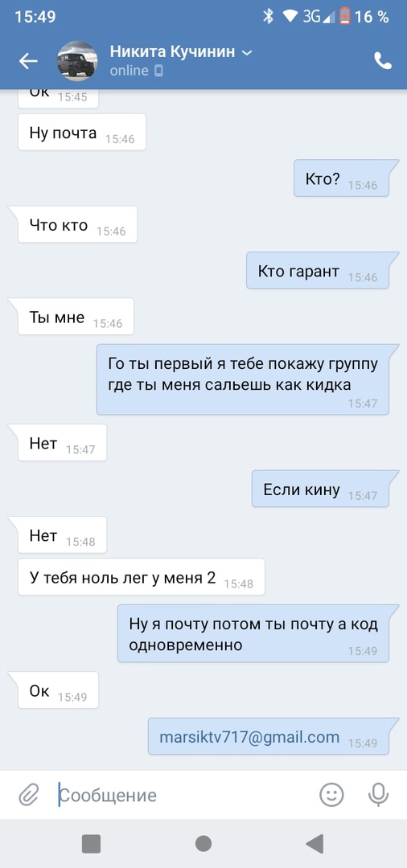Select the message 'Ну почта'

click(x=82, y=133)
